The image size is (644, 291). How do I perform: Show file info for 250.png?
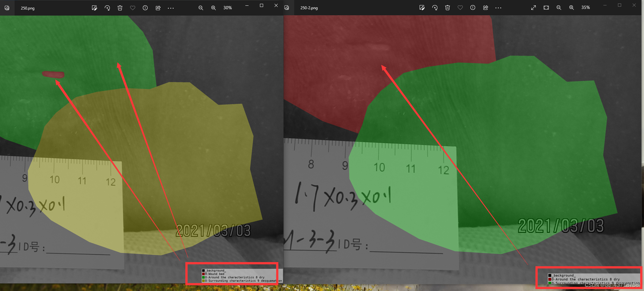145,8
